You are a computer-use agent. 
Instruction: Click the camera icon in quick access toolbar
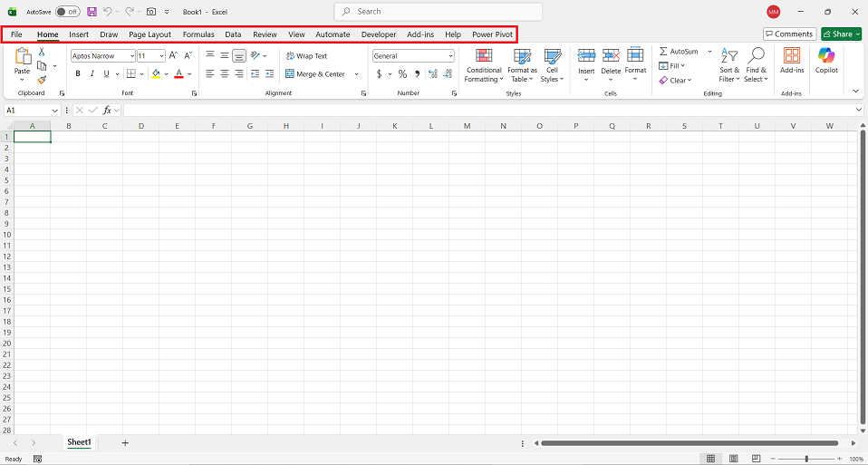pyautogui.click(x=150, y=12)
